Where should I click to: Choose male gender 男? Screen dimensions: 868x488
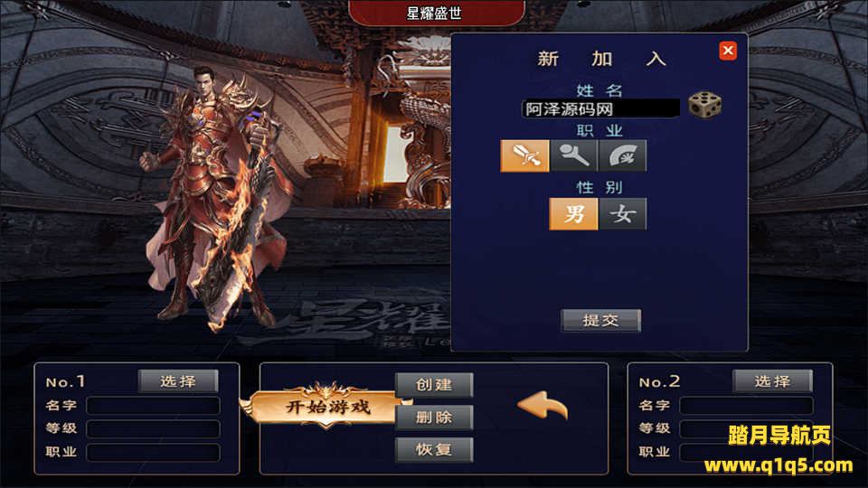[573, 213]
